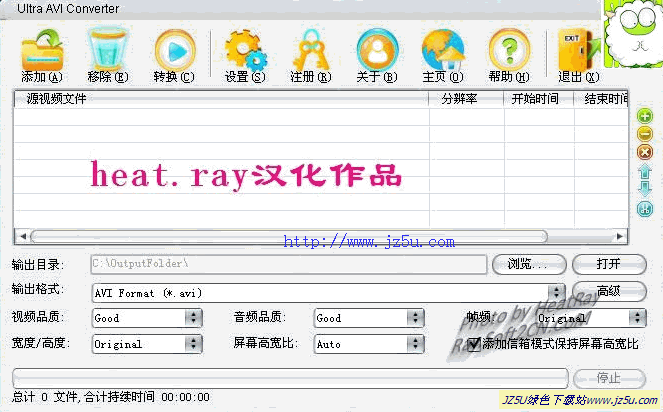Image resolution: width=663 pixels, height=412 pixels.
Task: Visit 主页 (O) homepage globe icon
Action: click(443, 49)
